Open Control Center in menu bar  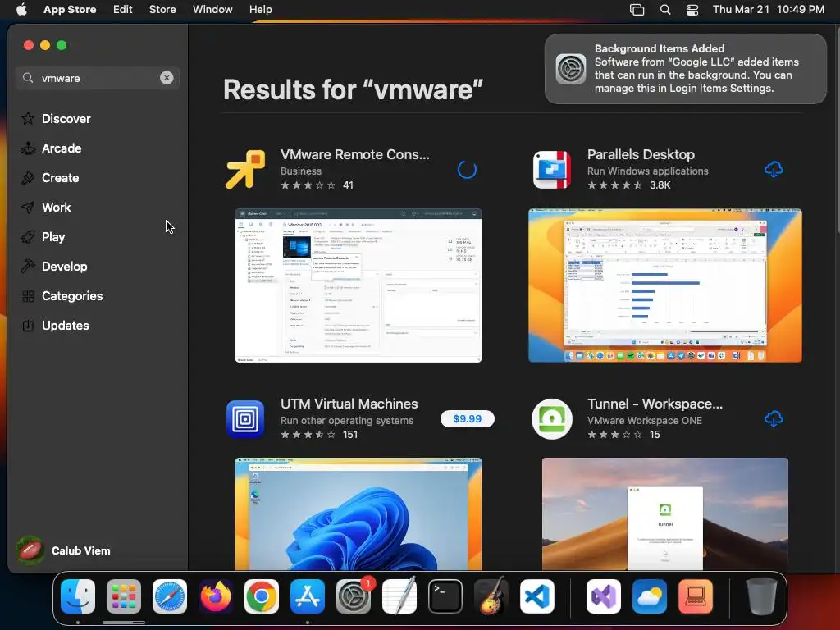click(692, 10)
